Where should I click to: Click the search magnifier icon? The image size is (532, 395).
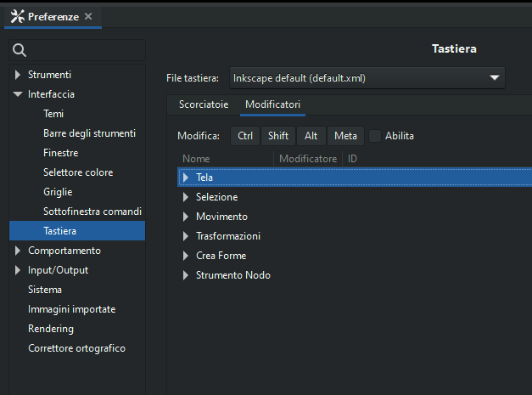tap(20, 50)
